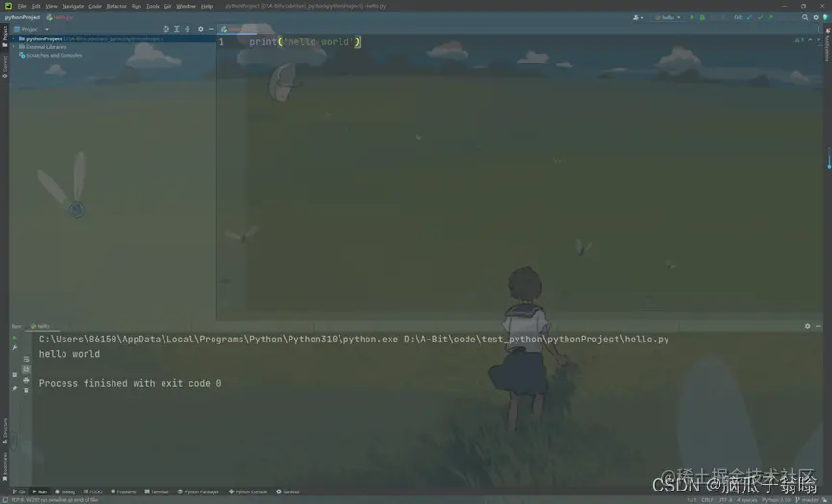Open the Python Packages tool window
832x504 pixels.
click(x=198, y=491)
